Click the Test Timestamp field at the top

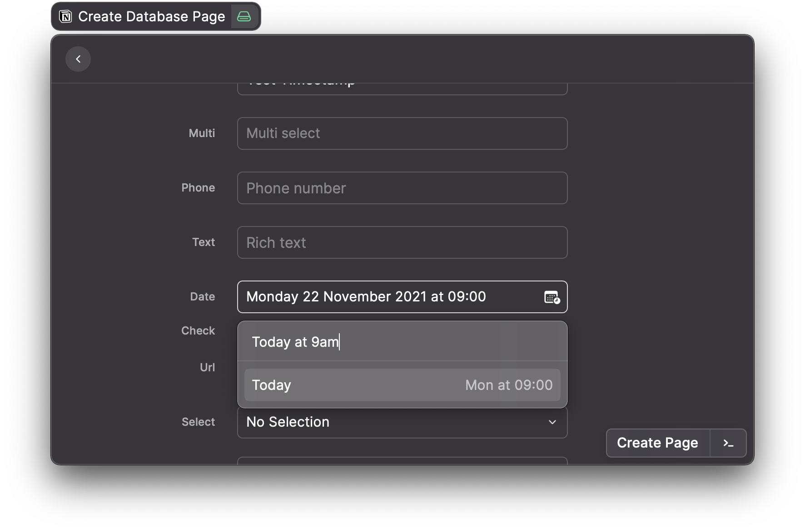[402, 84]
